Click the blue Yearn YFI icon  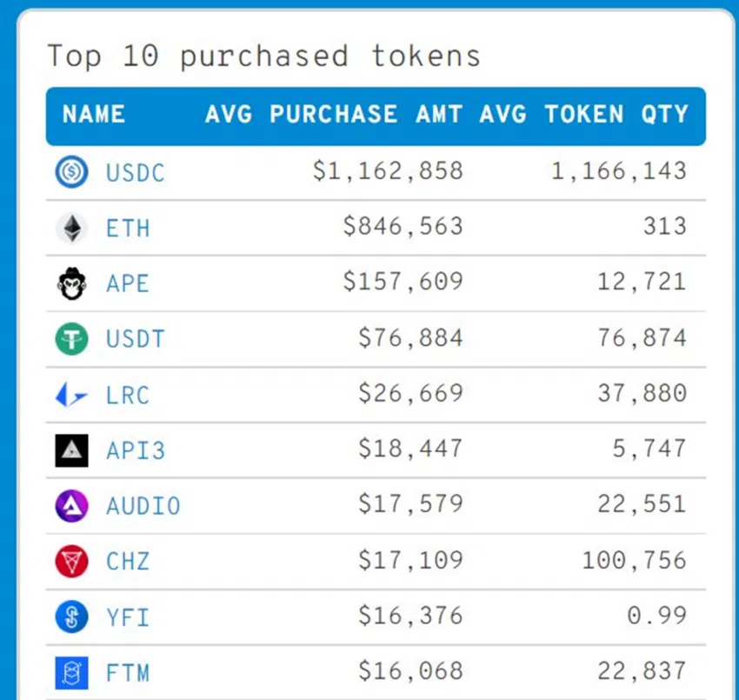(x=71, y=617)
